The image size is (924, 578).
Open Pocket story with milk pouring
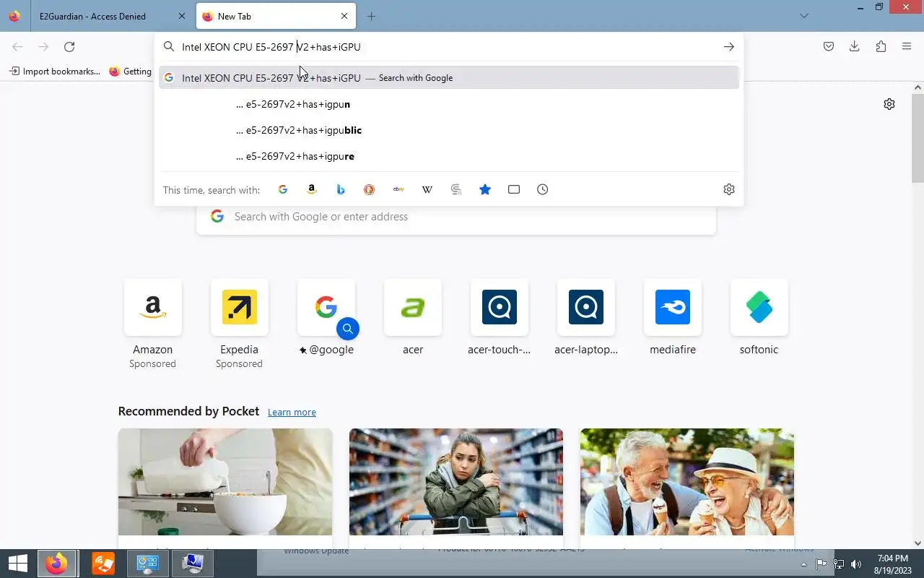click(225, 482)
